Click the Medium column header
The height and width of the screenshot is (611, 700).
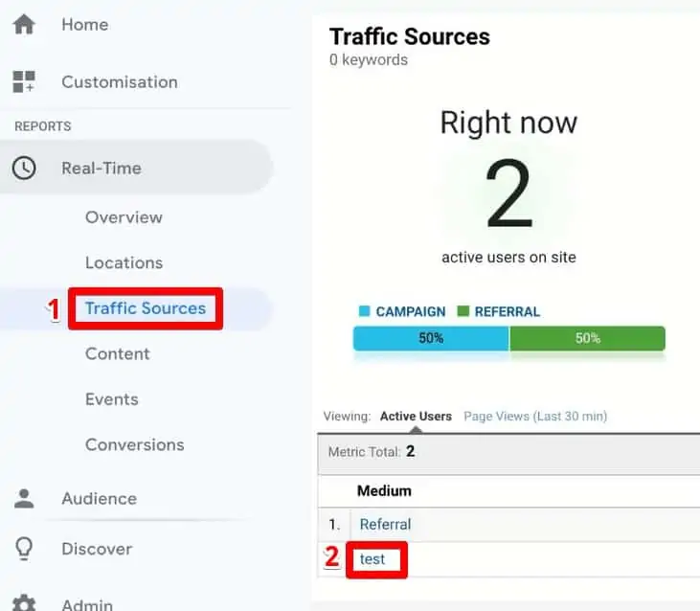coord(384,491)
